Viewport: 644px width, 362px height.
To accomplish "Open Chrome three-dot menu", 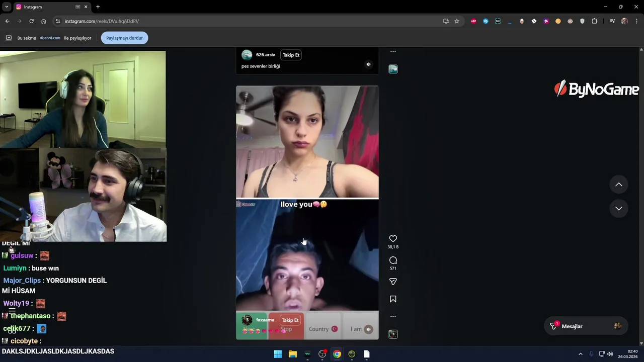I will coord(637,21).
